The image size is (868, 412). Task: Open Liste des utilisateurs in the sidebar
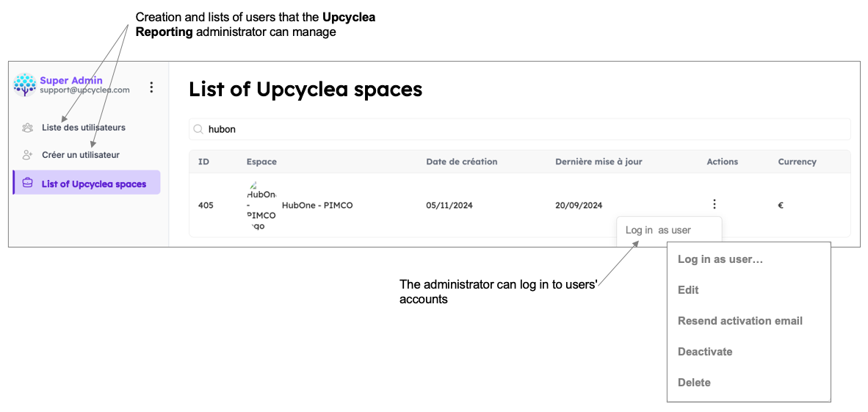pyautogui.click(x=84, y=127)
